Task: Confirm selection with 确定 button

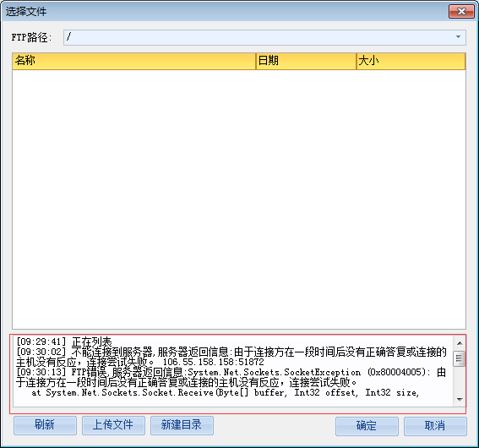Action: (367, 426)
